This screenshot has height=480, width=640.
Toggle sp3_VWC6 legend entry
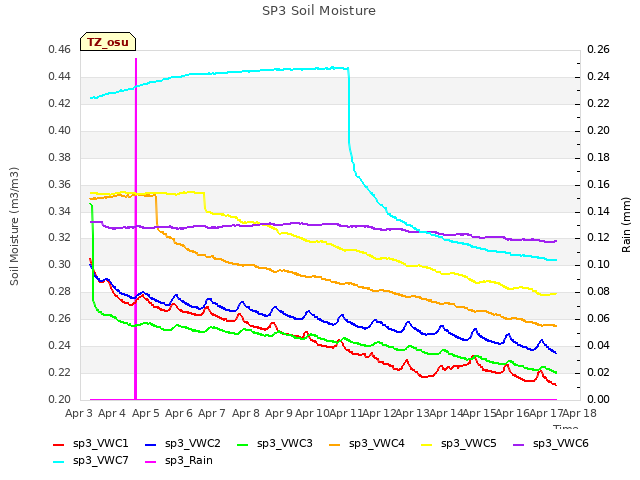point(551,444)
